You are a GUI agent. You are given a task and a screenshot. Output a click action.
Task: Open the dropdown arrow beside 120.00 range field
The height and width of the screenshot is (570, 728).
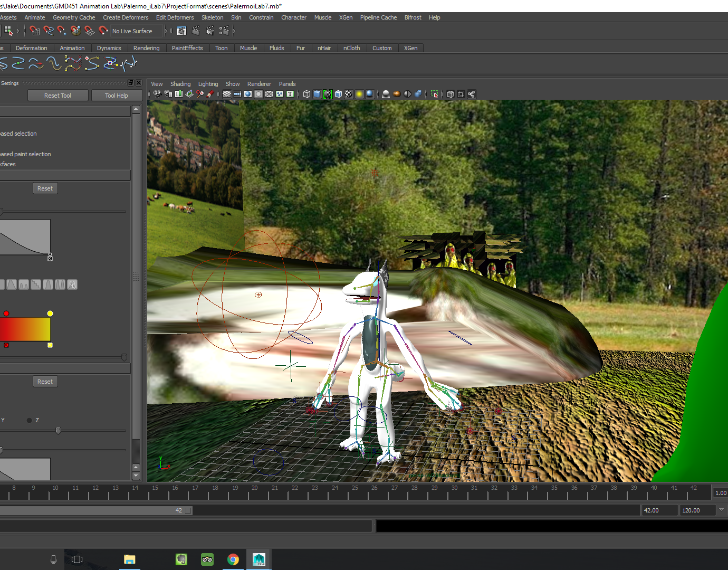tap(721, 510)
